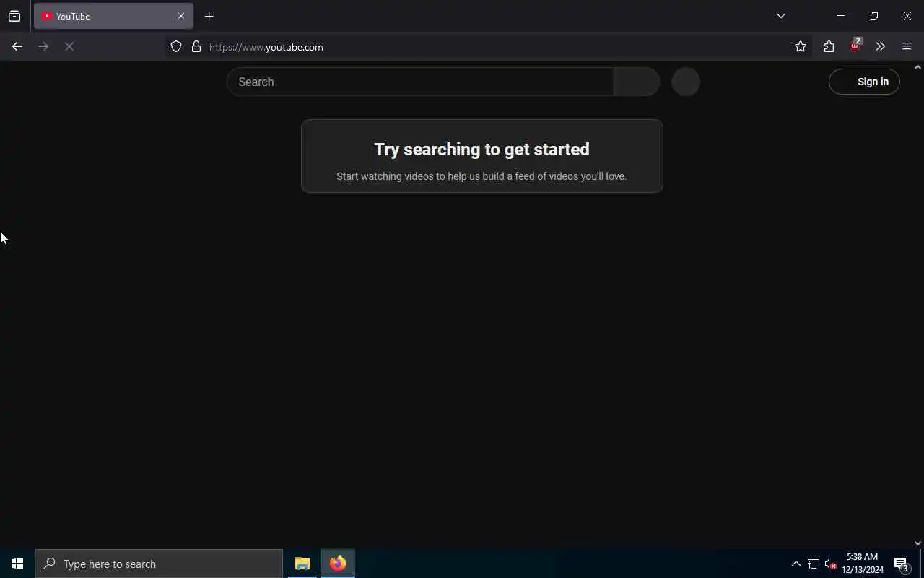Click the YouTube Search field

coord(420,82)
